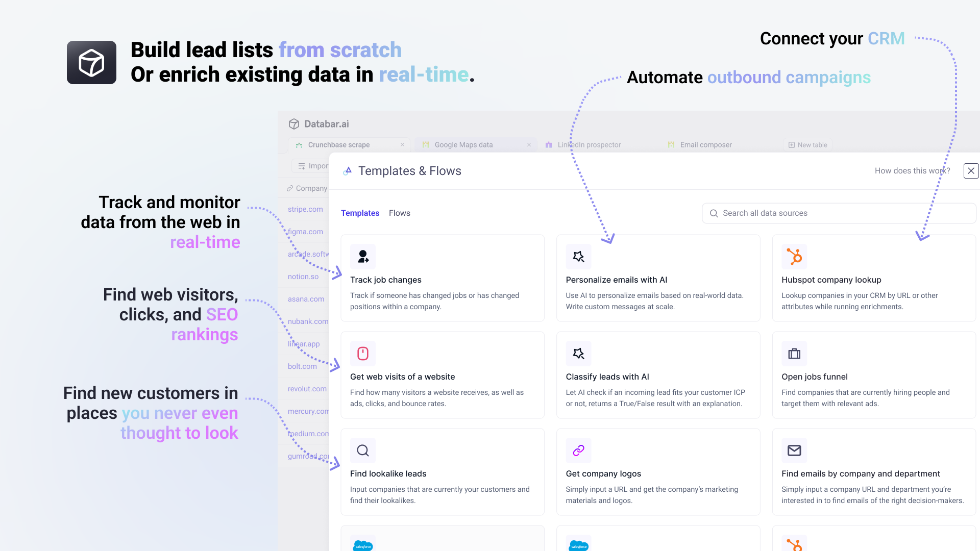The width and height of the screenshot is (980, 551).
Task: Select the Find emails by department icon
Action: (x=793, y=450)
